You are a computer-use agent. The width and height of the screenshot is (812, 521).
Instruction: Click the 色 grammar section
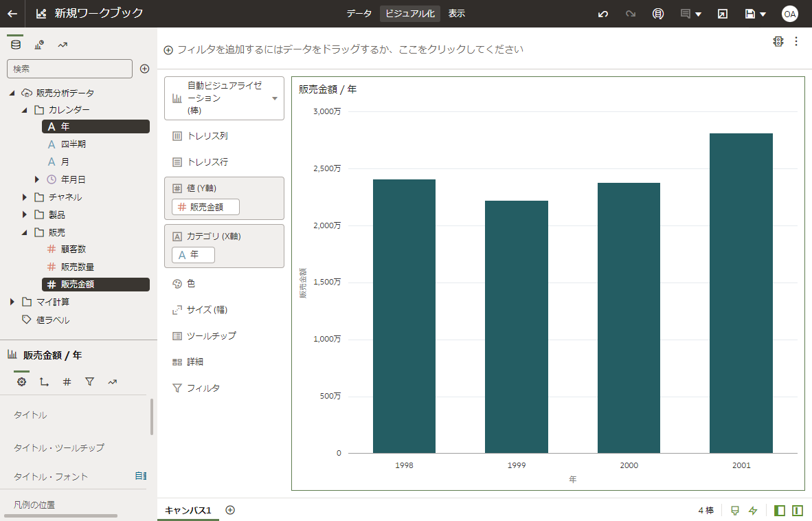tap(224, 283)
